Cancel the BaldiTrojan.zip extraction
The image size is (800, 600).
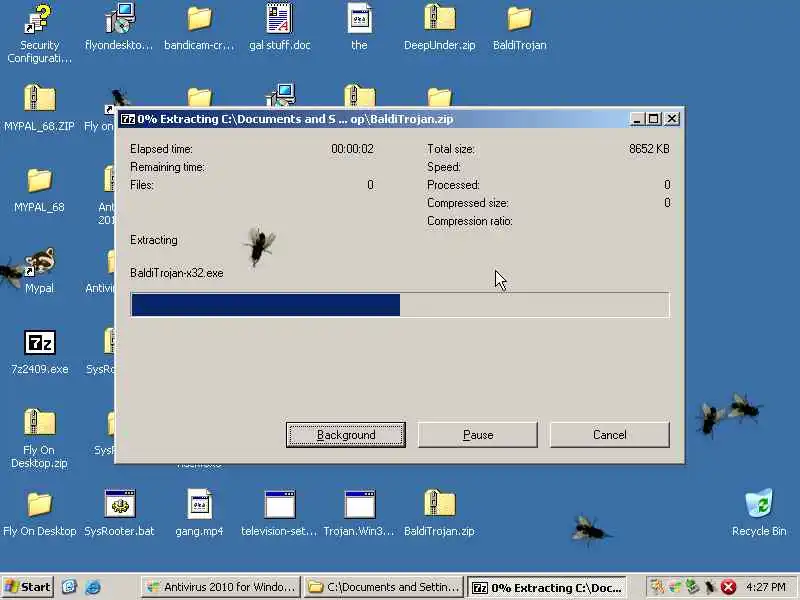[x=610, y=435]
